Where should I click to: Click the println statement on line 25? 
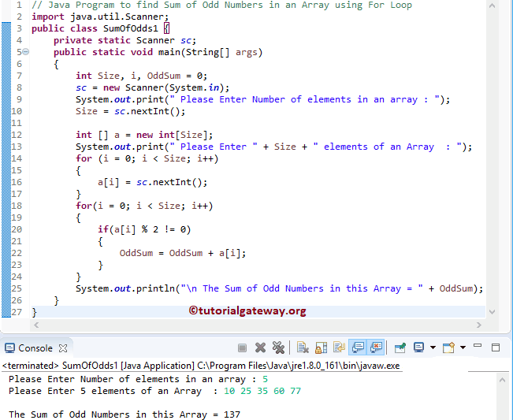tap(280, 288)
